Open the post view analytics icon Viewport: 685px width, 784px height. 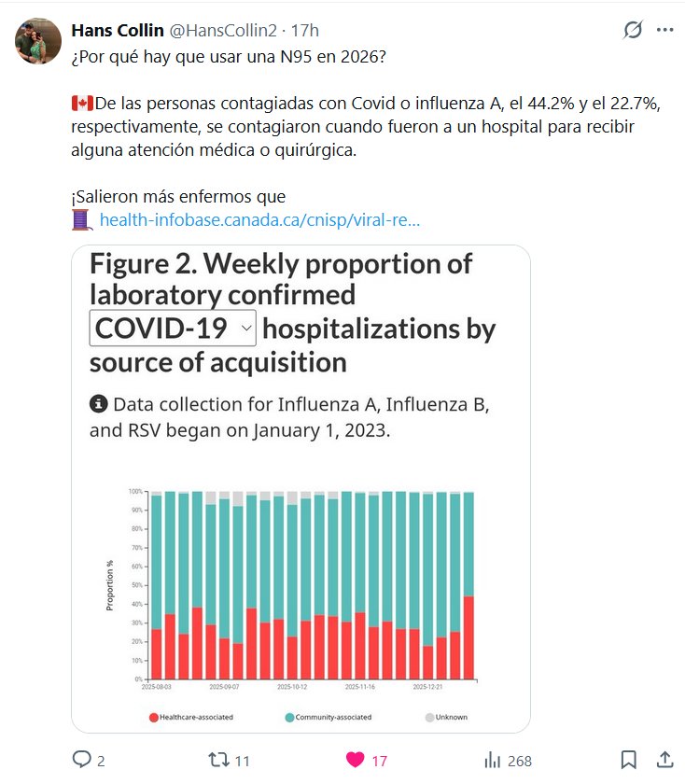[x=493, y=760]
